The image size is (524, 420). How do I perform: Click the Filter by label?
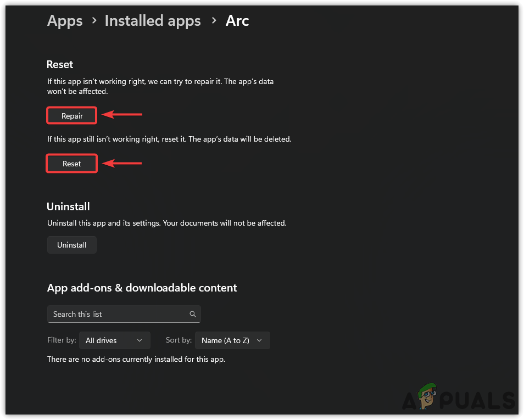click(x=62, y=340)
